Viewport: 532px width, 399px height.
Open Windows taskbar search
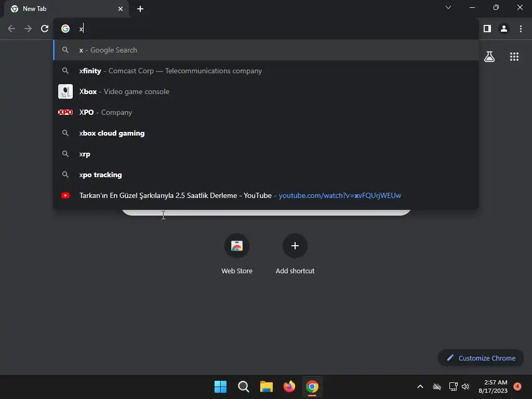(243, 387)
